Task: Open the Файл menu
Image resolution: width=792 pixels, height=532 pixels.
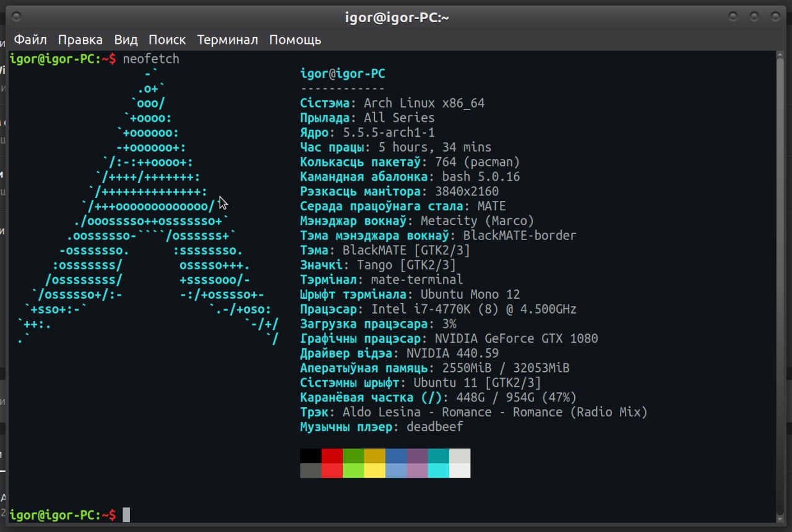Action: click(x=30, y=40)
